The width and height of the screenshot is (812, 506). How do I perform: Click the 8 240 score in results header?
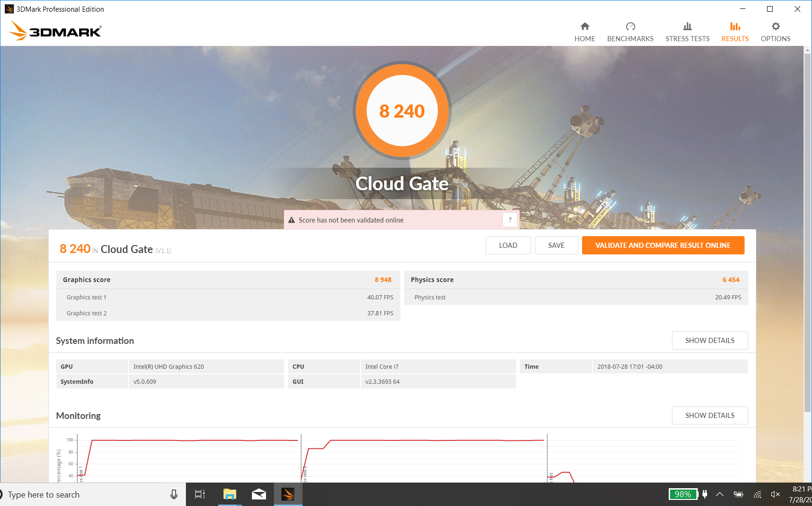(75, 249)
